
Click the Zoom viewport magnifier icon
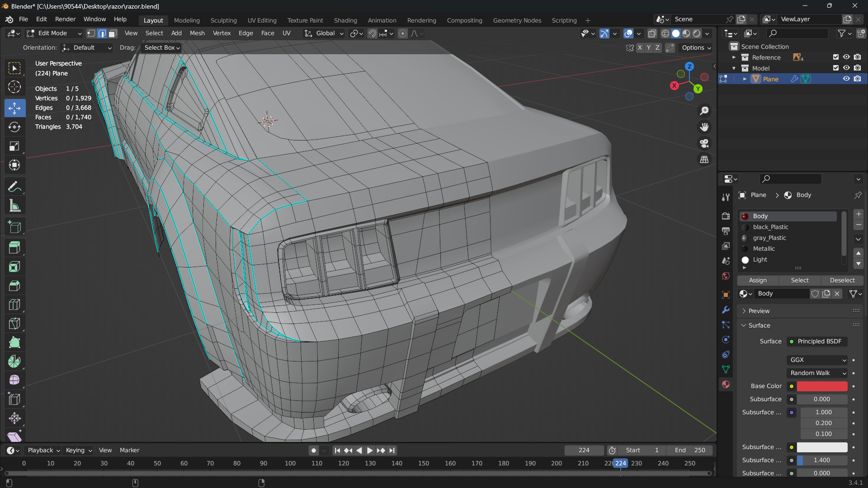[x=704, y=111]
